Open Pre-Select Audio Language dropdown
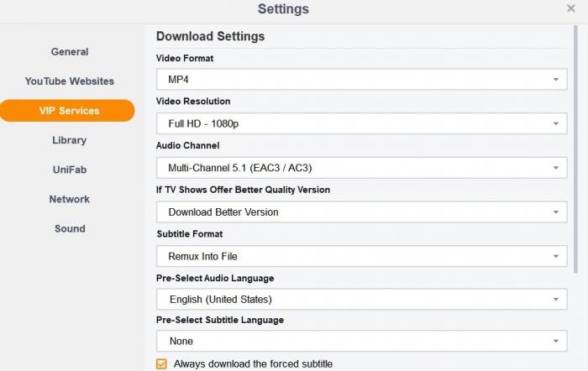 pyautogui.click(x=361, y=300)
